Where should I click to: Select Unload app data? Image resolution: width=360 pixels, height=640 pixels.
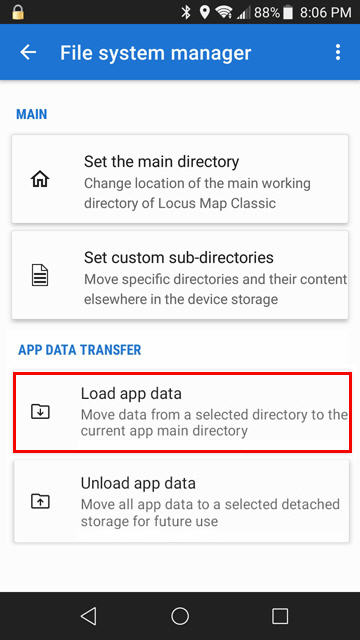(x=182, y=501)
